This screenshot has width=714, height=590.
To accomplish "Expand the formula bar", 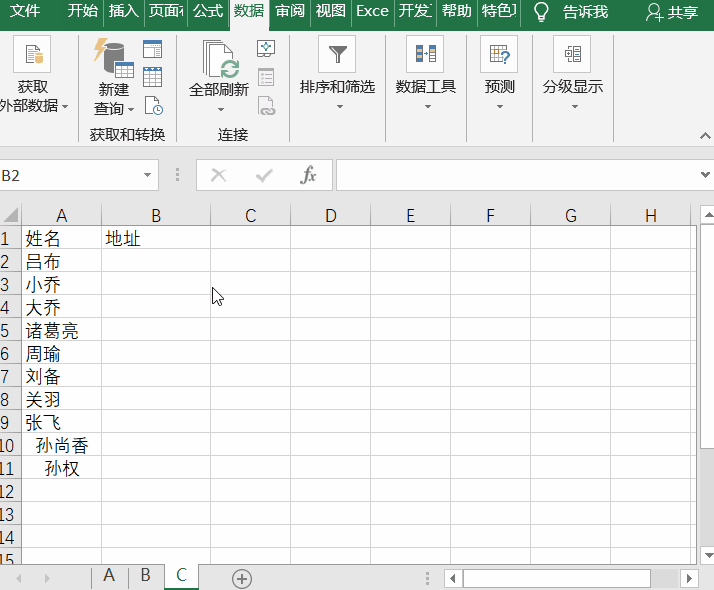I will 705,174.
